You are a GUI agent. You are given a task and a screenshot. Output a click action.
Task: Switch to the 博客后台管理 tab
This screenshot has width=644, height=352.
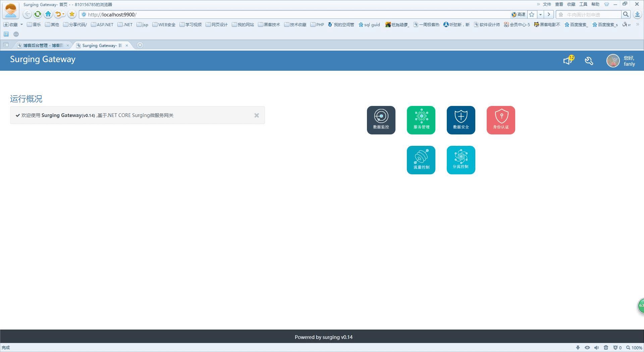coord(42,45)
